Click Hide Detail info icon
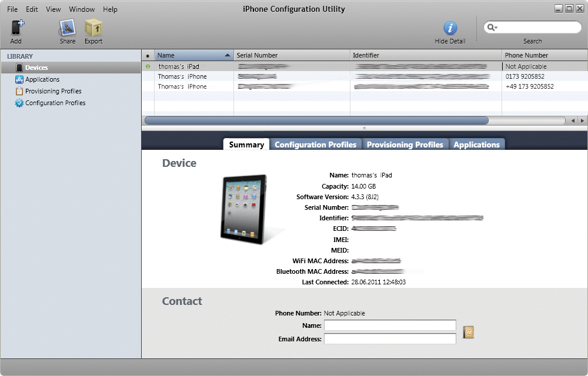Viewport: 588px width, 376px height. coord(450,27)
